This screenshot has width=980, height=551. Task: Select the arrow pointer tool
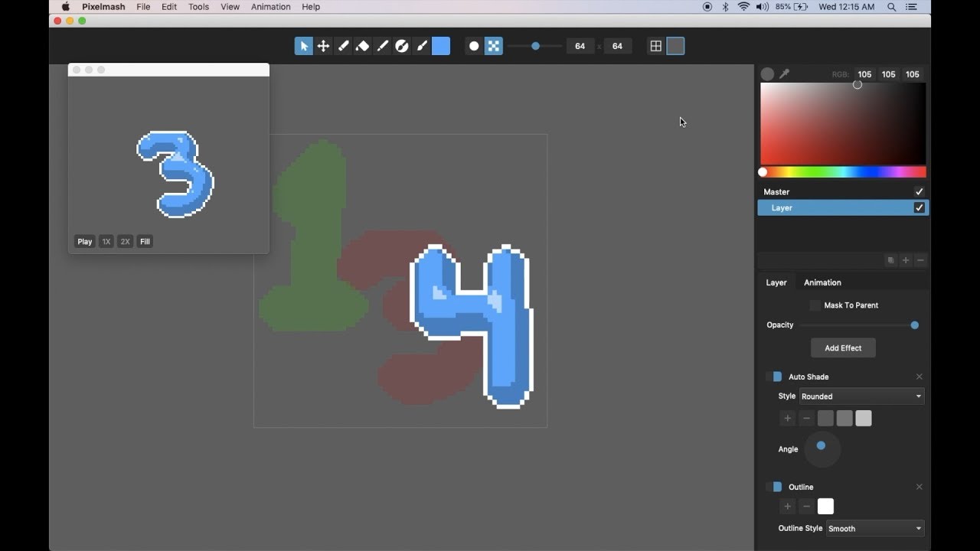304,46
